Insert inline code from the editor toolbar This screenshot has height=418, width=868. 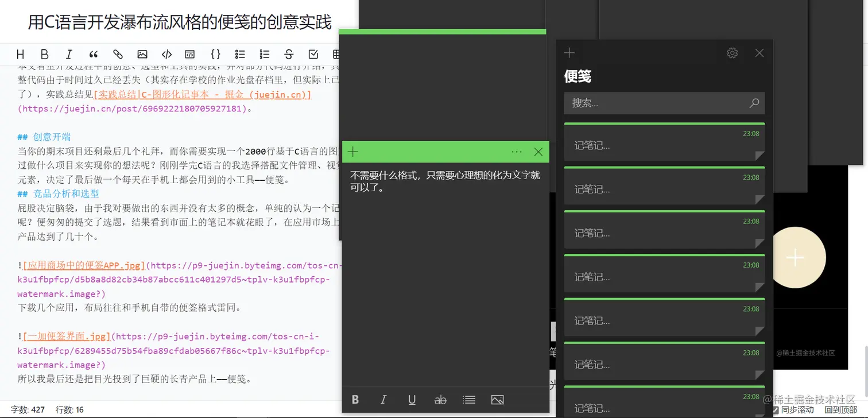coord(166,55)
